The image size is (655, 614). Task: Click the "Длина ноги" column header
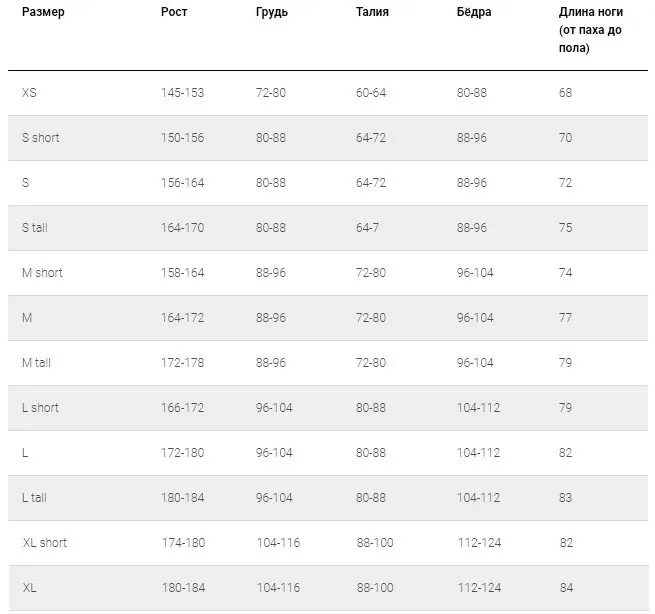coord(591,13)
